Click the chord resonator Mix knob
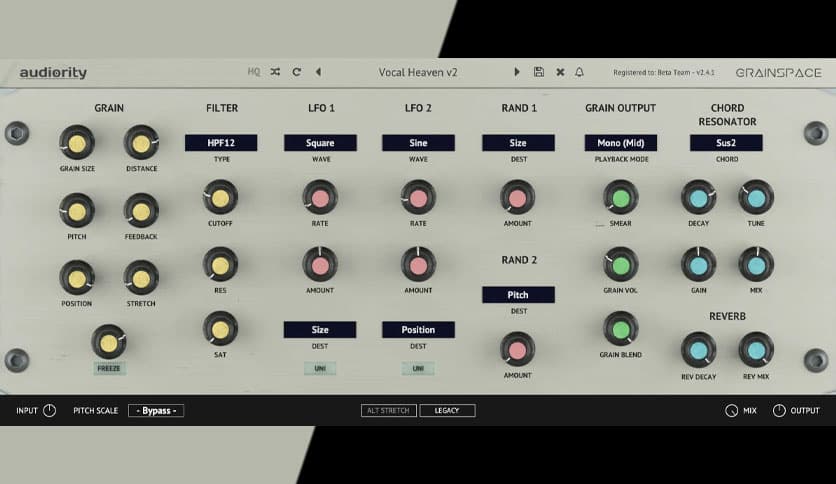 (x=756, y=265)
